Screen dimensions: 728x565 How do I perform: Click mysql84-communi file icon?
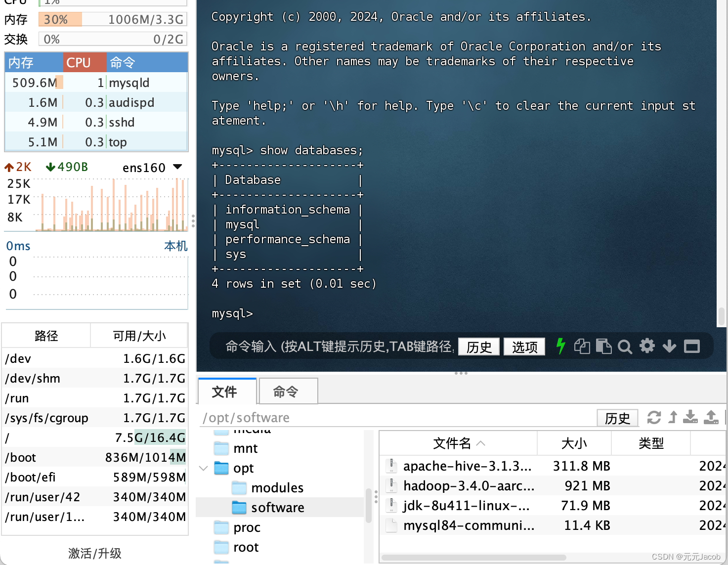[391, 525]
